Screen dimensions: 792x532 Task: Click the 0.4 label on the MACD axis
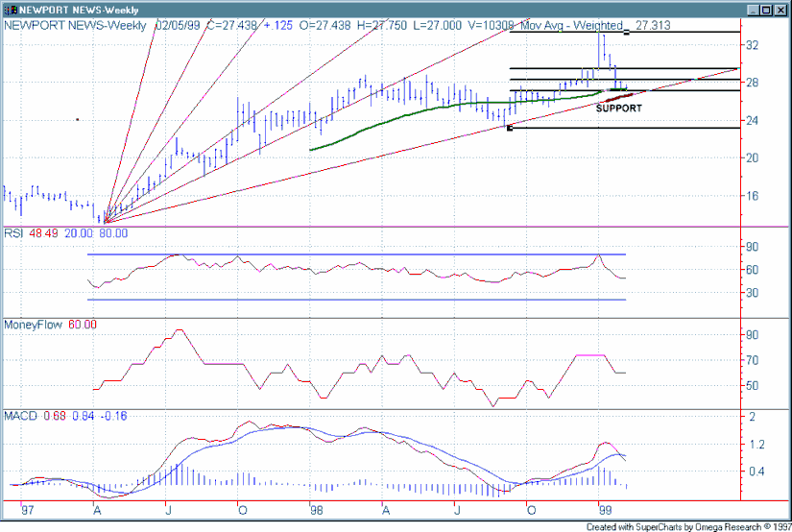coord(756,472)
